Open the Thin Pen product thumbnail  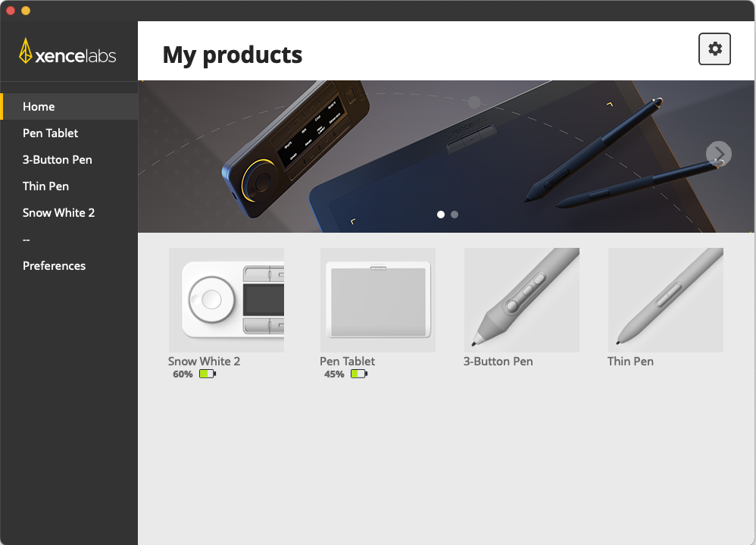(x=666, y=300)
